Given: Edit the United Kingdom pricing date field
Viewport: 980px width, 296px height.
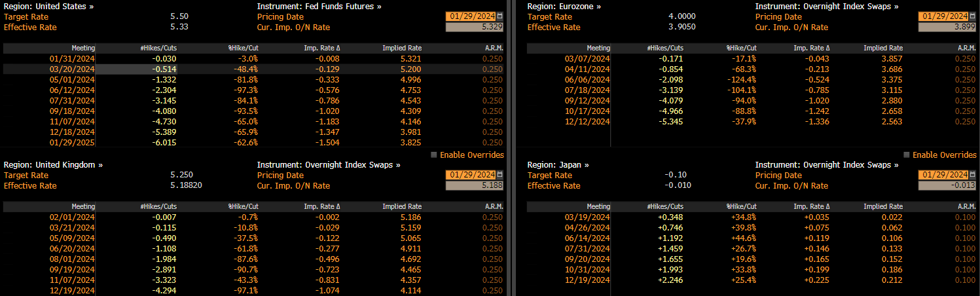Looking at the screenshot, I should click(471, 175).
